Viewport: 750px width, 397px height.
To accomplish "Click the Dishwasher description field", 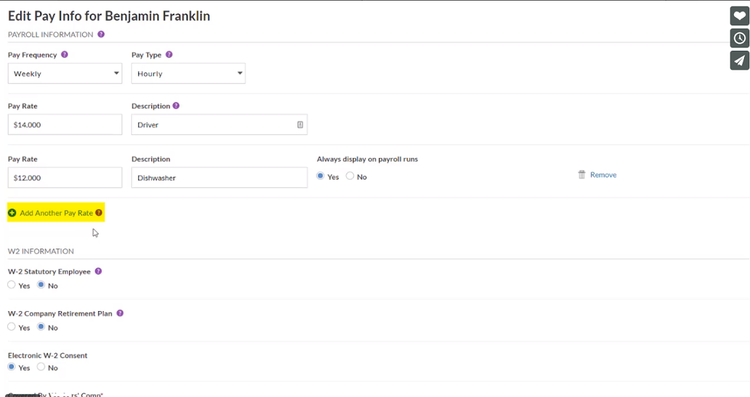I will [220, 177].
